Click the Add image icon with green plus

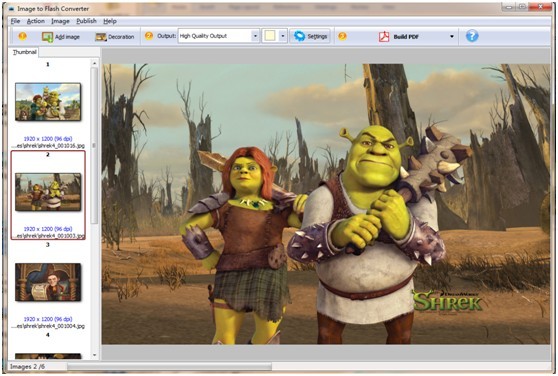click(x=47, y=37)
